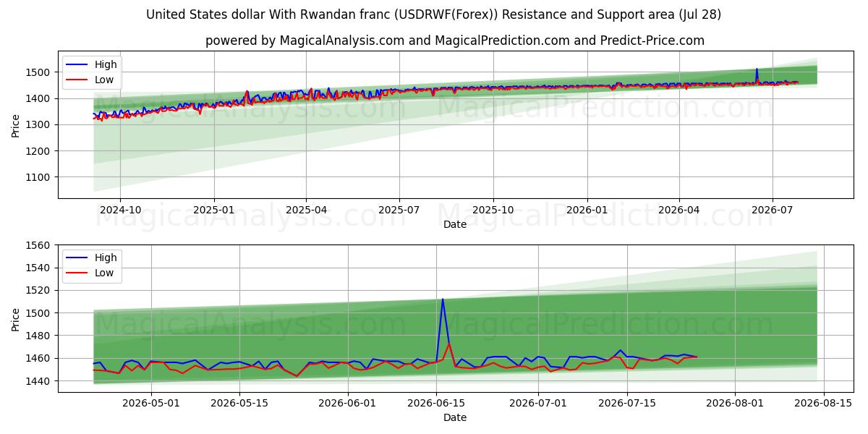
Task: Click the 2024-10 date tick label
Action: pos(120,210)
